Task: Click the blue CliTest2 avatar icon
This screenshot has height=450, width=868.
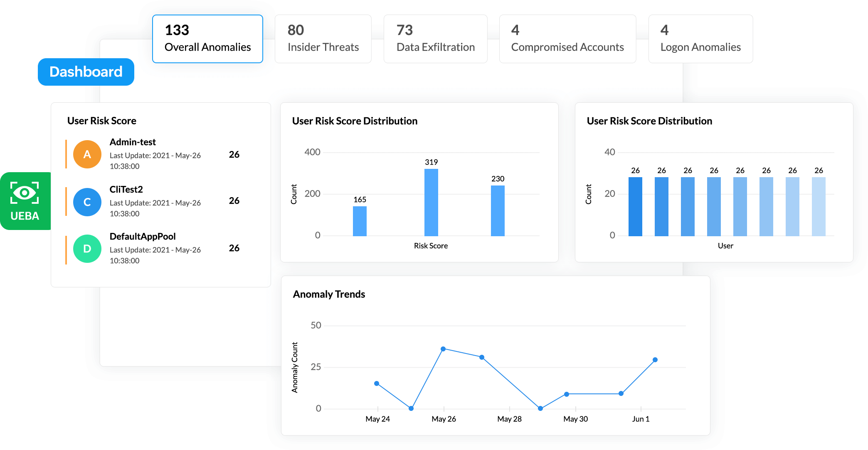Action: click(87, 202)
